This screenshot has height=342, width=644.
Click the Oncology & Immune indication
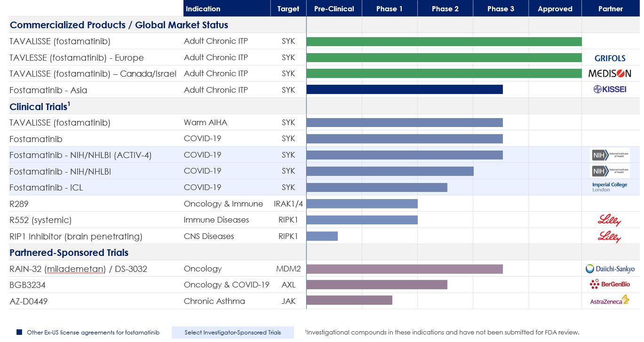(223, 204)
